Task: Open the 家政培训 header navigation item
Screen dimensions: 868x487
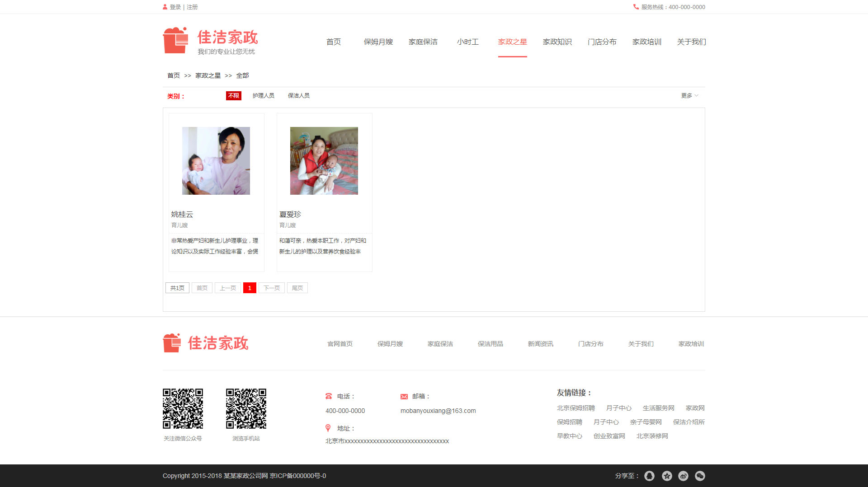Action: pyautogui.click(x=647, y=42)
